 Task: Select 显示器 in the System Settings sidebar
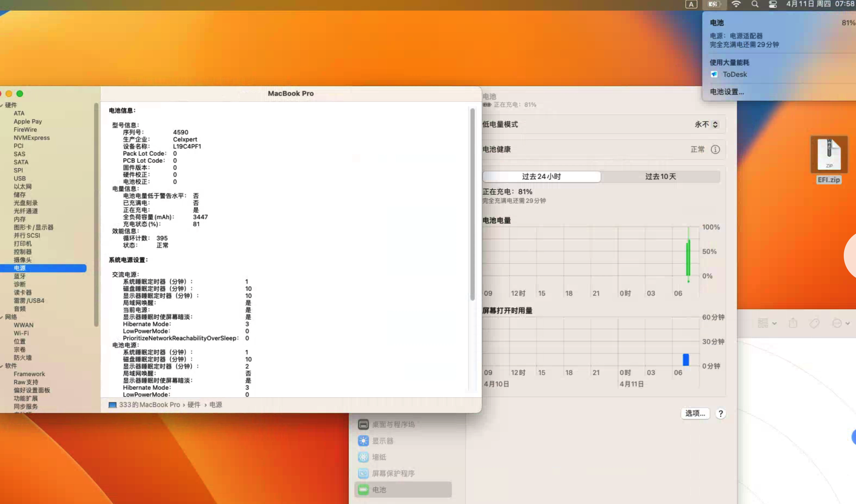point(384,440)
